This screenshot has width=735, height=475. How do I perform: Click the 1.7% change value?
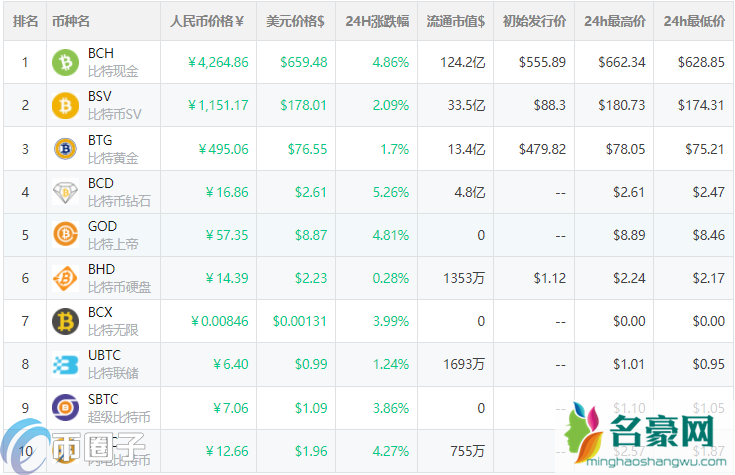click(395, 149)
